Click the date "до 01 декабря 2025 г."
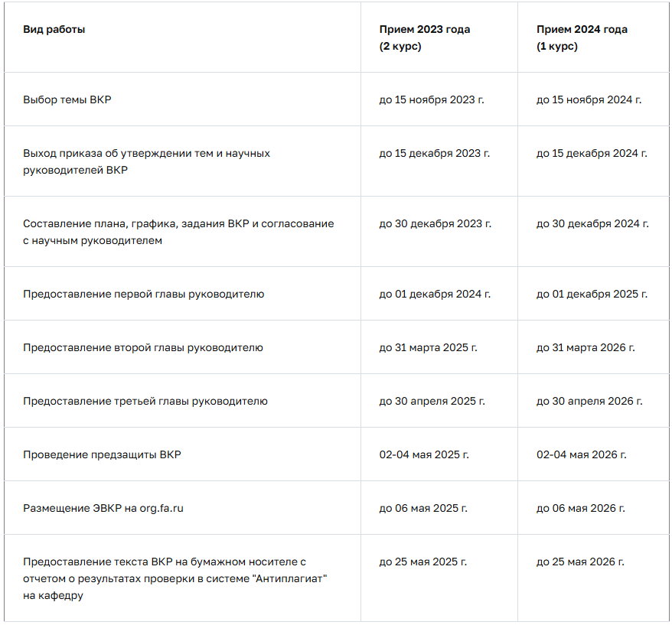 click(592, 294)
